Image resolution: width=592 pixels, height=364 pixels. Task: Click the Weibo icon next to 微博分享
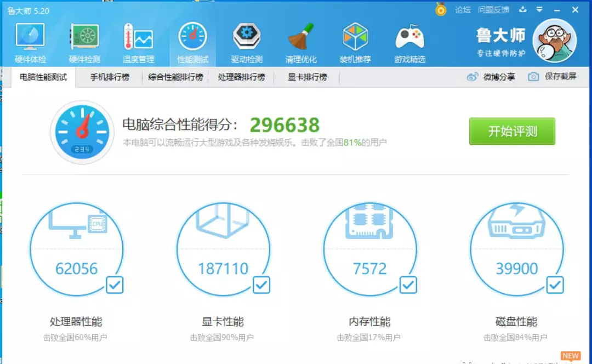pos(473,77)
